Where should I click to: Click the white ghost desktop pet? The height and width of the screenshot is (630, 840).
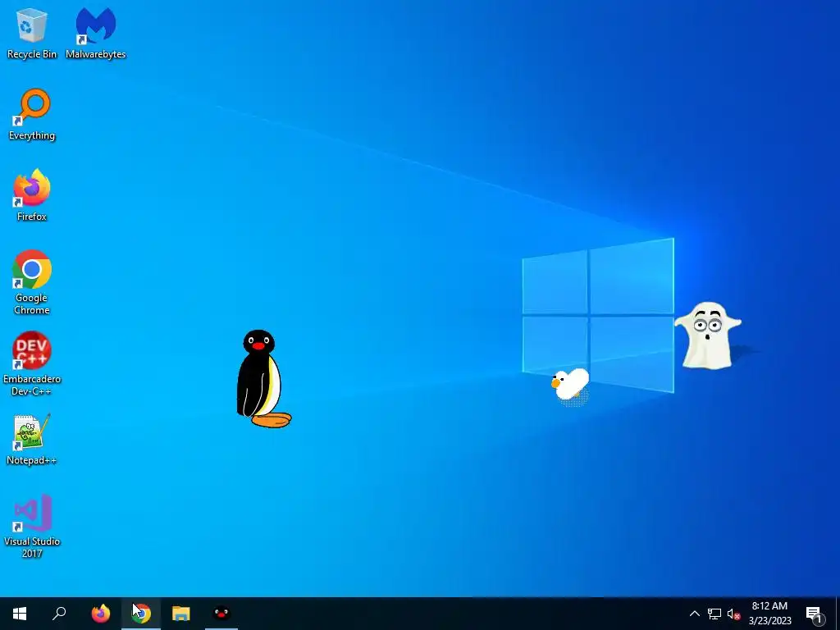pos(708,336)
